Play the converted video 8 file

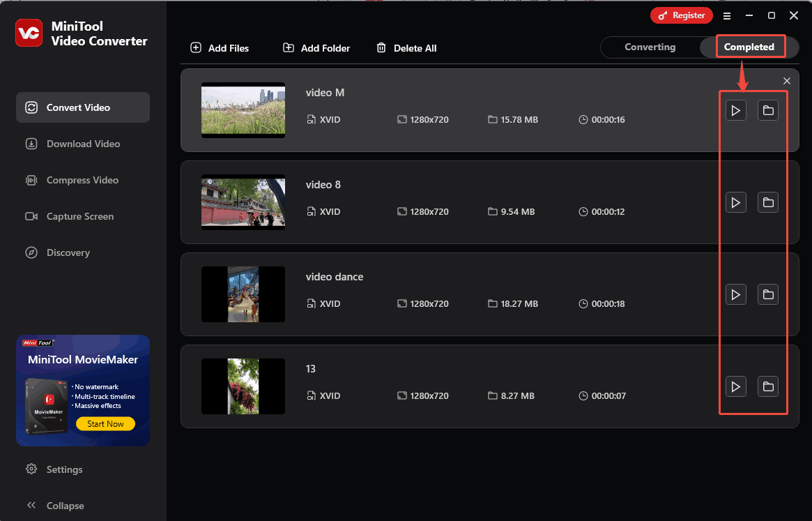point(735,202)
